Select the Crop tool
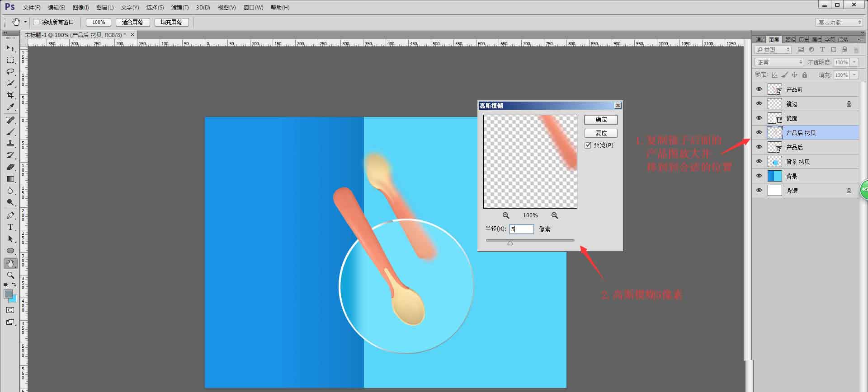Screen dimensions: 868x392 click(x=10, y=95)
